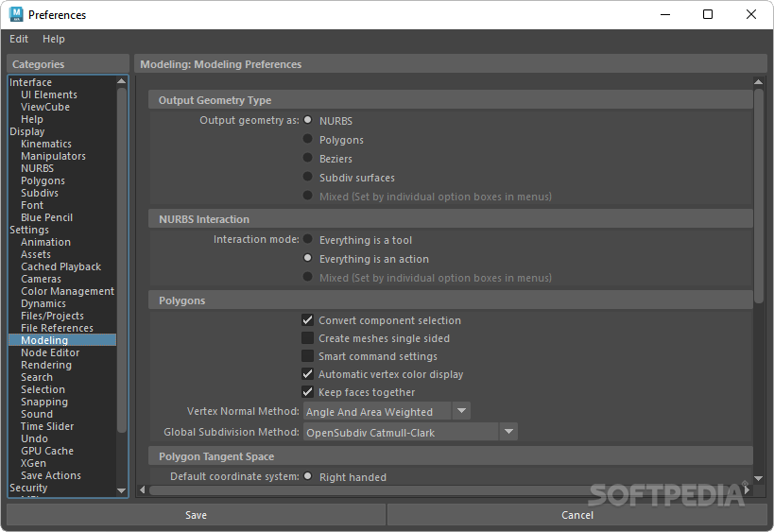Image resolution: width=774 pixels, height=532 pixels.
Task: Select NURBS output geometry radio button
Action: [307, 120]
